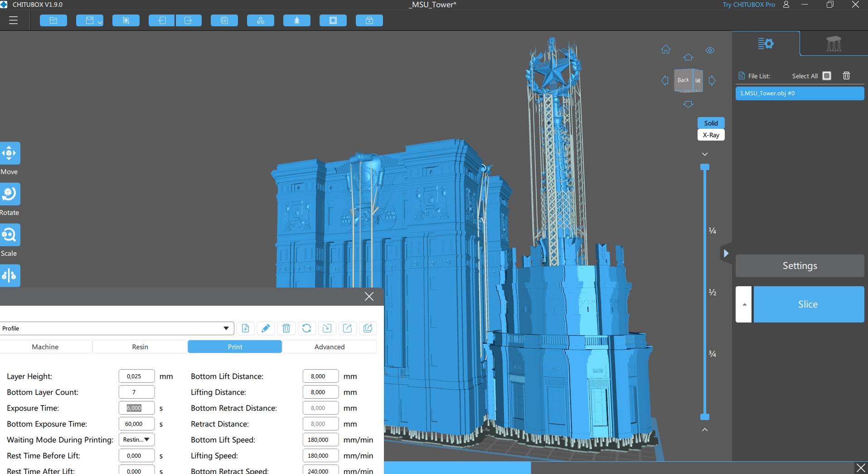The image size is (868, 474).
Task: Open the Scale tool
Action: pyautogui.click(x=10, y=235)
